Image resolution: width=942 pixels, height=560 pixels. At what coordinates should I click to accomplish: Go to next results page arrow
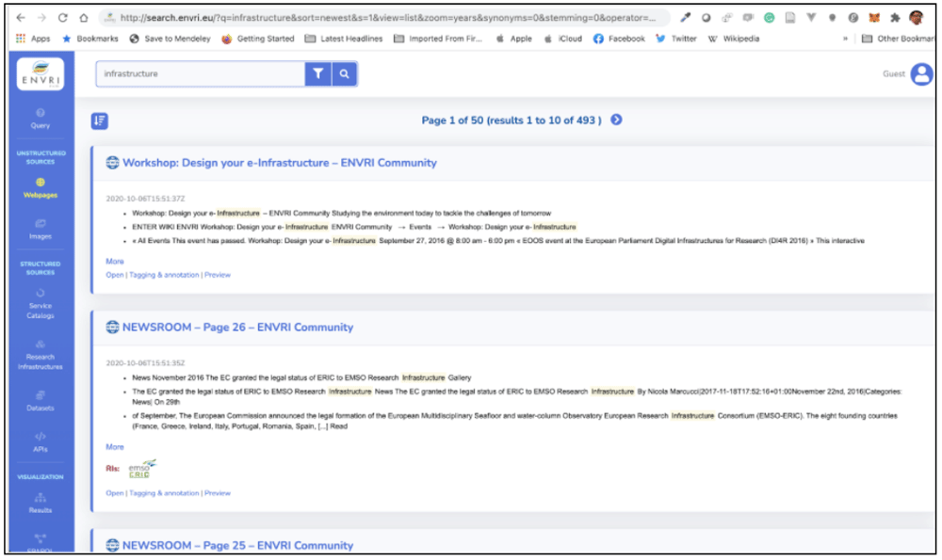click(x=616, y=120)
